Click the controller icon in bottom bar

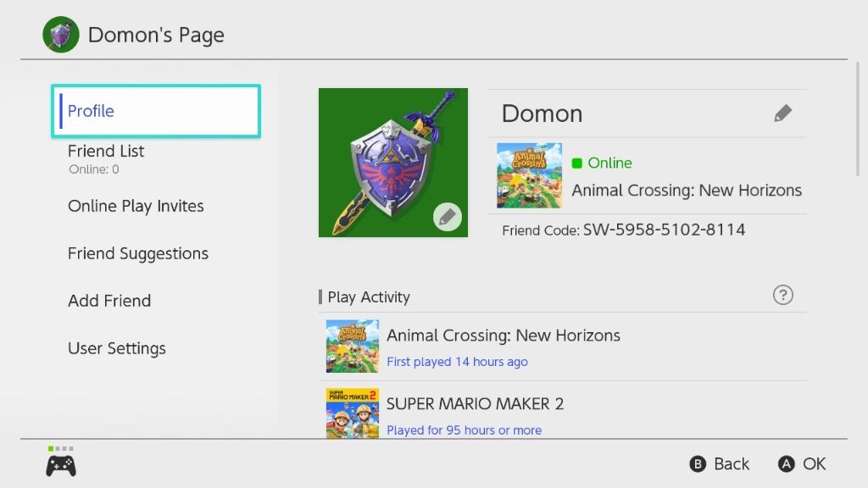61,465
